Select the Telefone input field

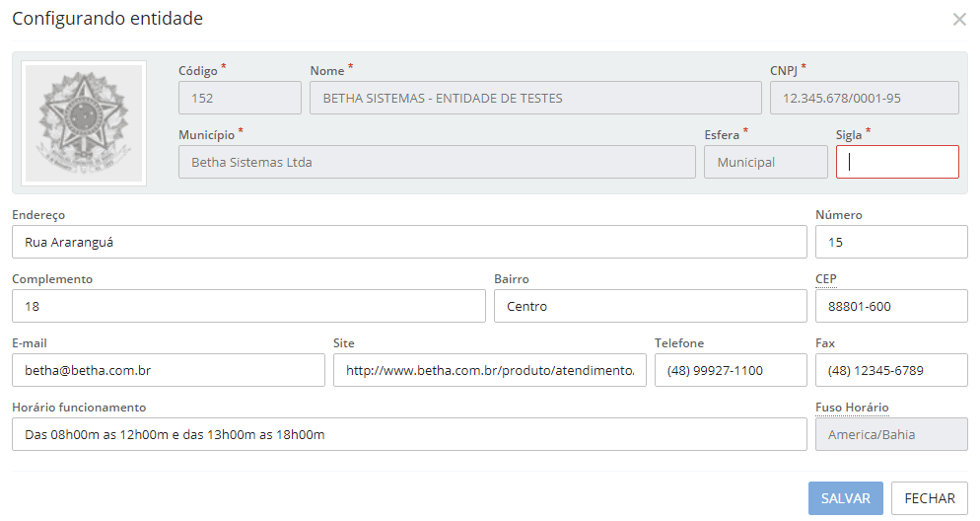[x=731, y=370]
